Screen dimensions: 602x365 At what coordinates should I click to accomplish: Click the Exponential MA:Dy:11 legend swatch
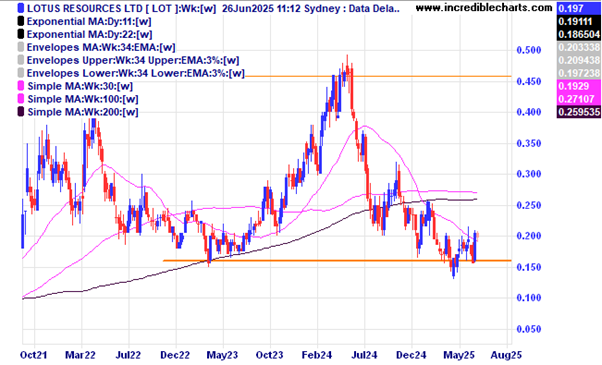(x=21, y=21)
